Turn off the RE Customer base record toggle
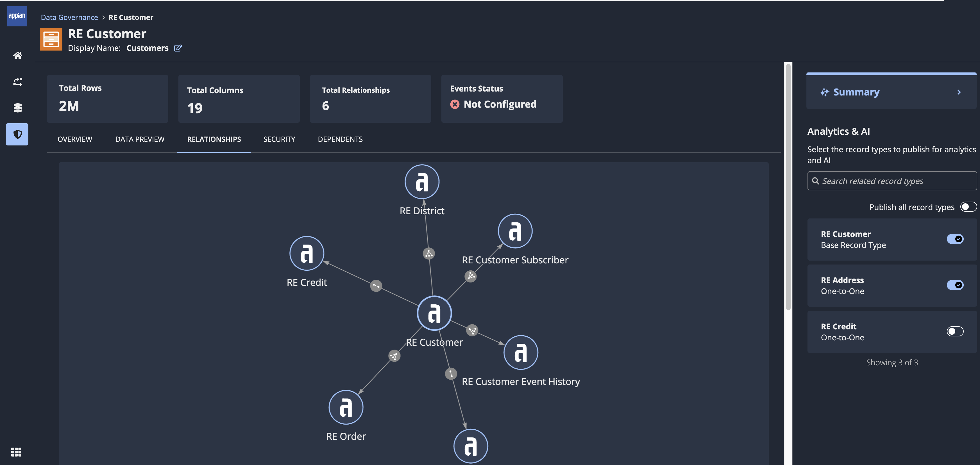The width and height of the screenshot is (980, 465). [x=955, y=239]
